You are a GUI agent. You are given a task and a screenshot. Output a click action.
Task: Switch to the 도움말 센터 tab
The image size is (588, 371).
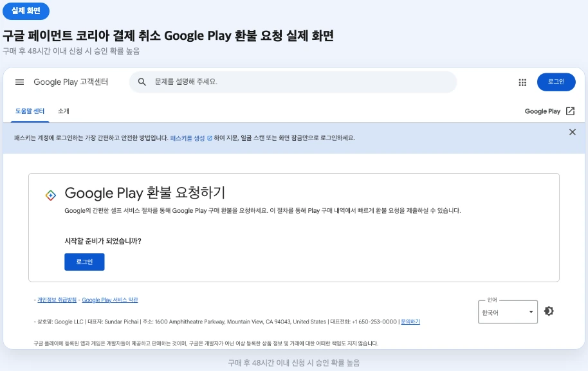pyautogui.click(x=30, y=111)
